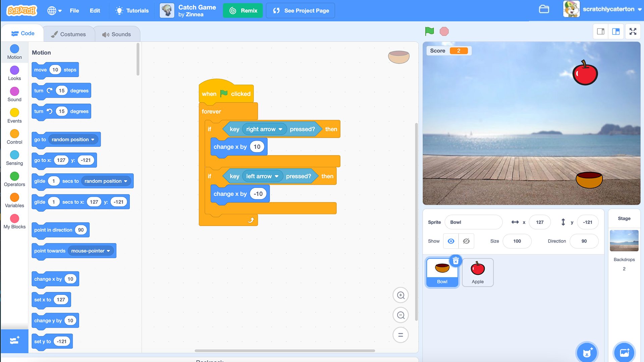Expand go to random position dropdown
This screenshot has height=362, width=644.
73,139
